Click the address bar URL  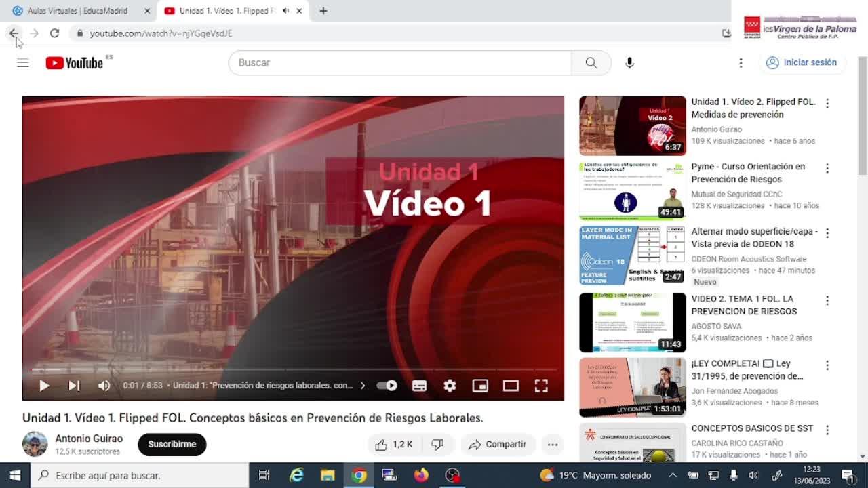click(161, 33)
